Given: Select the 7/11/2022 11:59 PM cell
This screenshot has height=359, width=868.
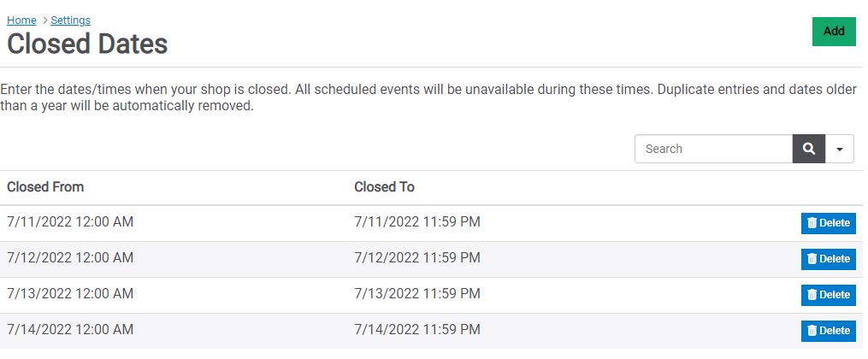Looking at the screenshot, I should (417, 222).
